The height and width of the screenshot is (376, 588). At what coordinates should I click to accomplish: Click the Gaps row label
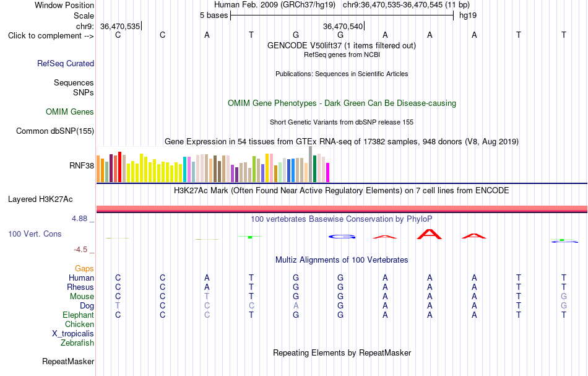pyautogui.click(x=84, y=268)
